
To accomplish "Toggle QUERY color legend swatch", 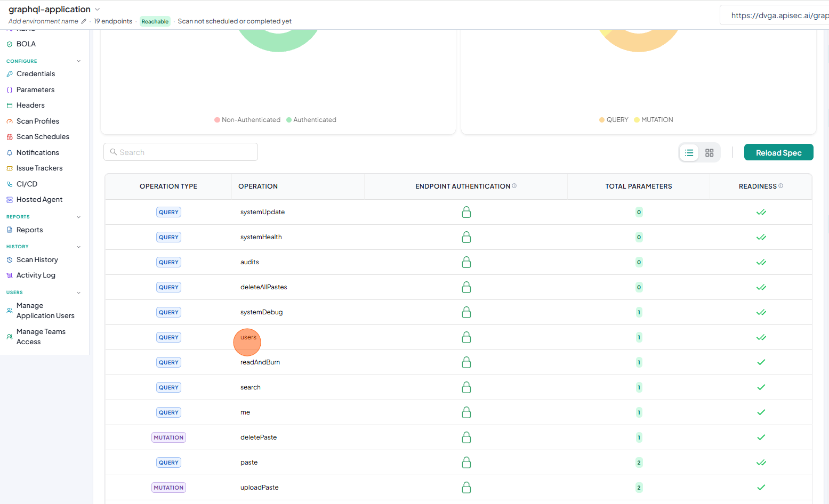I will pyautogui.click(x=602, y=120).
